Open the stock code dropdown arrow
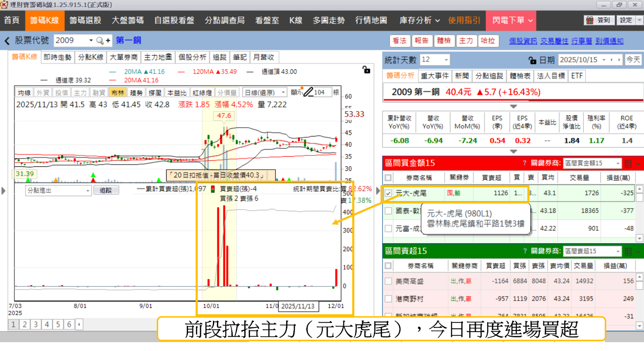The width and height of the screenshot is (644, 351). [x=91, y=40]
